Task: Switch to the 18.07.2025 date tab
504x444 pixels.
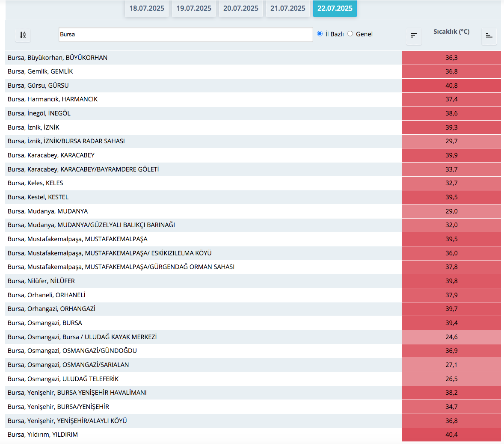Action: pyautogui.click(x=147, y=9)
